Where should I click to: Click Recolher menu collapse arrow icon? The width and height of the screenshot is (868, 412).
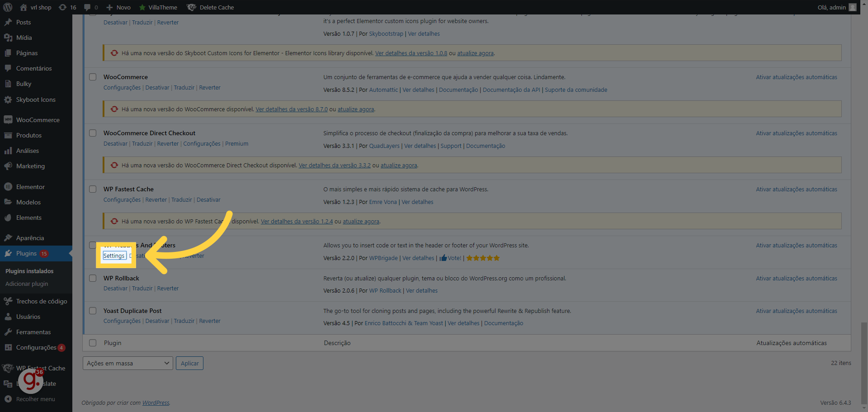[x=8, y=399]
